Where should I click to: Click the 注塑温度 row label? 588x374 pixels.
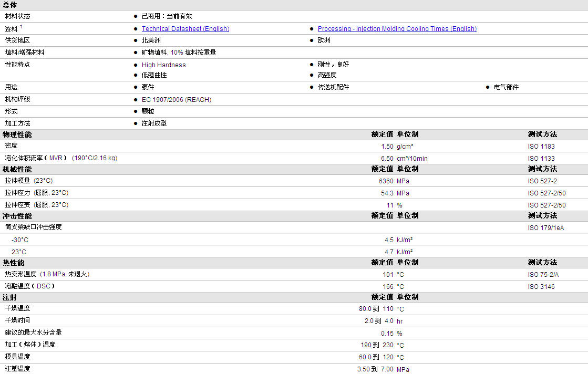(x=18, y=368)
